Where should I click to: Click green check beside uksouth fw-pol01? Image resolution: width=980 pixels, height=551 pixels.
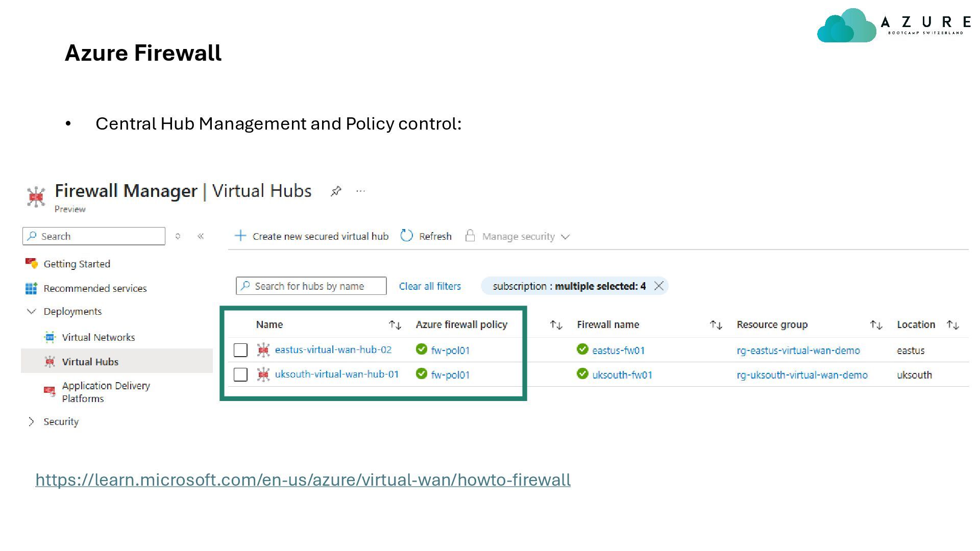(x=422, y=374)
